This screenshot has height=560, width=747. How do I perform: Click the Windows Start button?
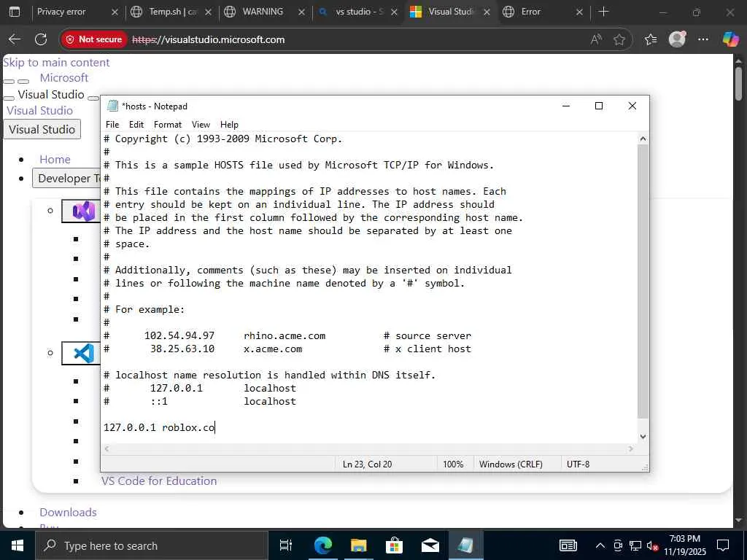coord(18,545)
